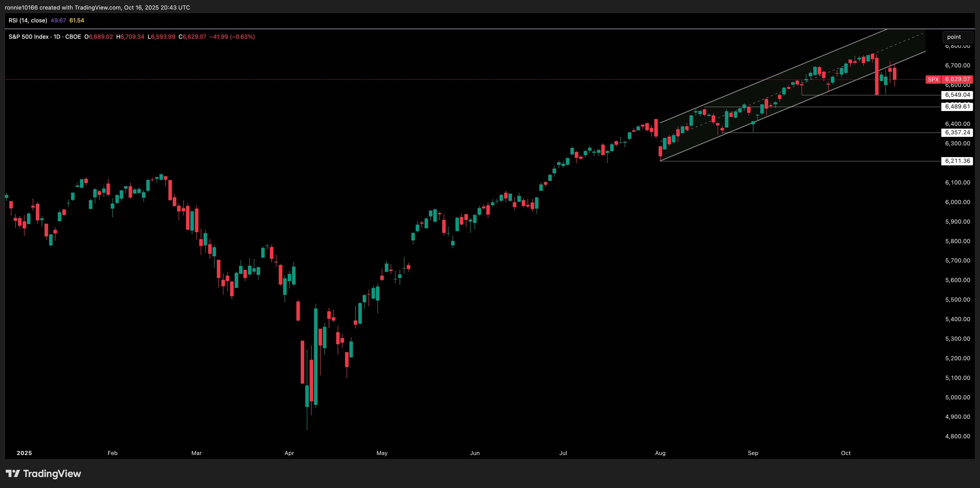Click the purple RSI value 49.67
The width and height of the screenshot is (980, 488).
[58, 21]
